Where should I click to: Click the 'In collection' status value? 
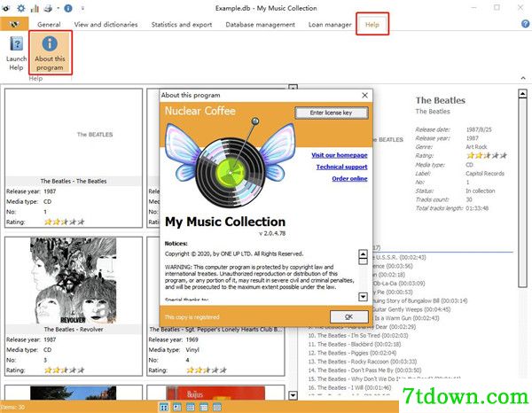tap(480, 191)
